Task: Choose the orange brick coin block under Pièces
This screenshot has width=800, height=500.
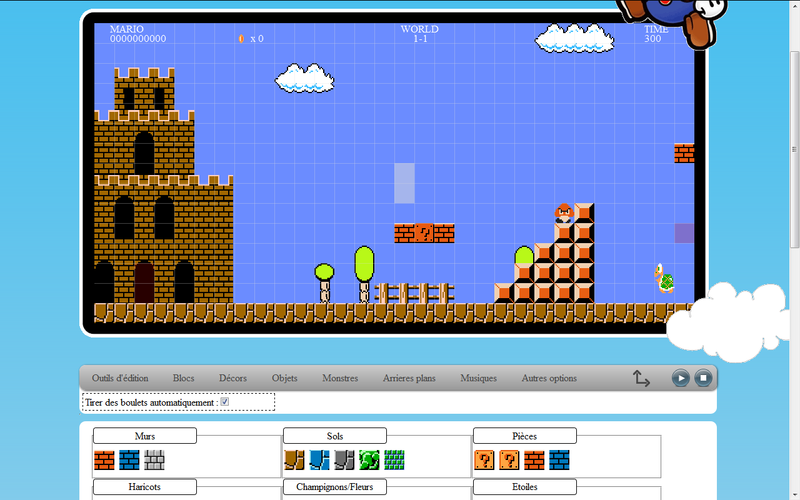Action: point(534,460)
